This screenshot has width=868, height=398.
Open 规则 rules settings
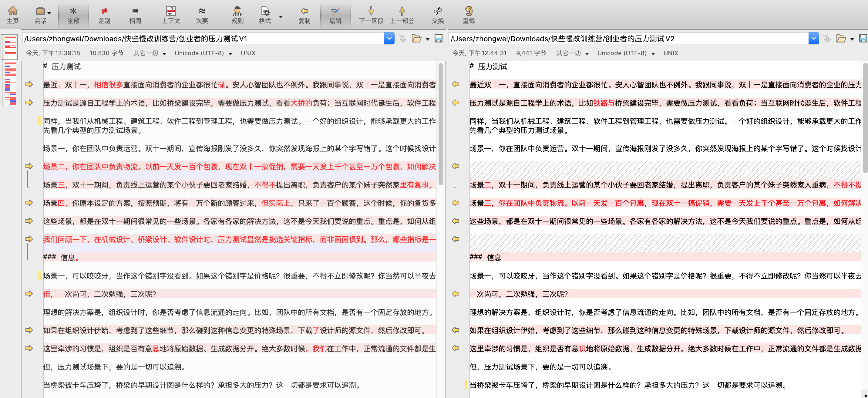(x=237, y=15)
